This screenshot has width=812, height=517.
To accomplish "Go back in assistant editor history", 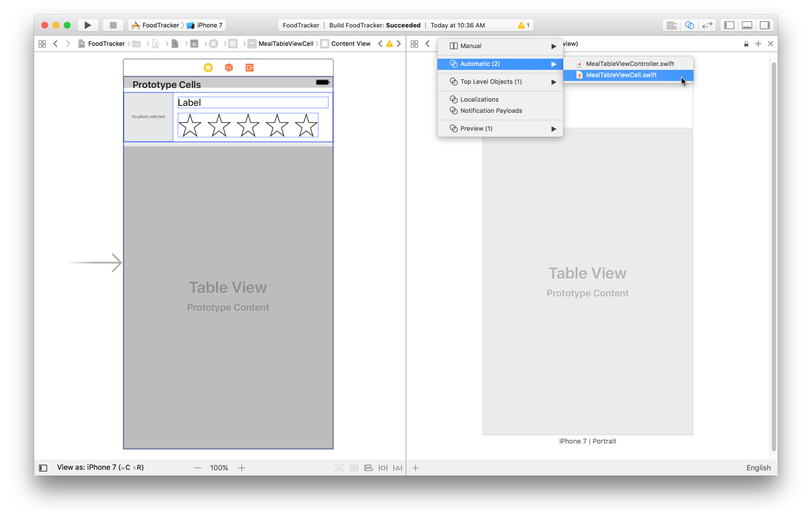I will [x=427, y=44].
